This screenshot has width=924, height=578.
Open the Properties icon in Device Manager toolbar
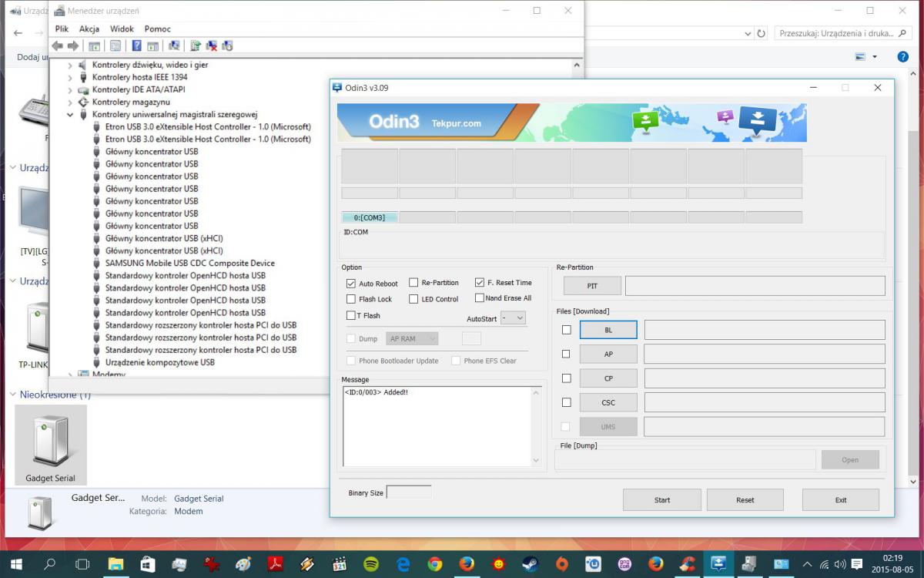(115, 46)
